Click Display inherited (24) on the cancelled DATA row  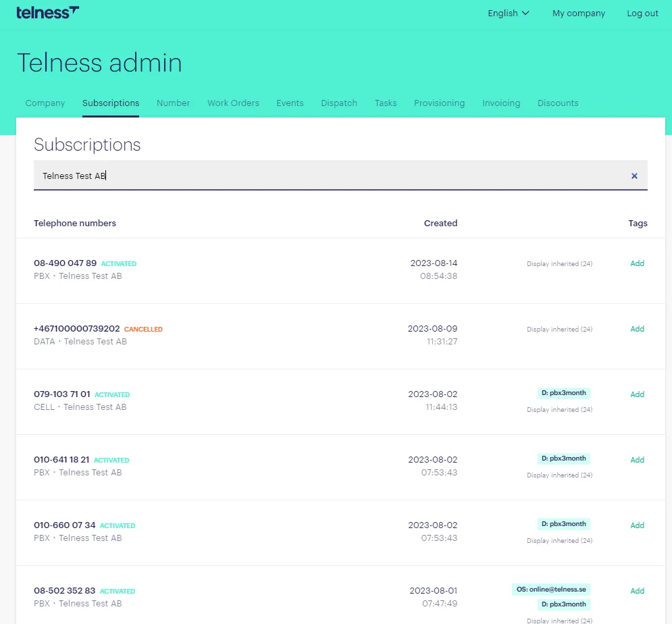pyautogui.click(x=560, y=329)
